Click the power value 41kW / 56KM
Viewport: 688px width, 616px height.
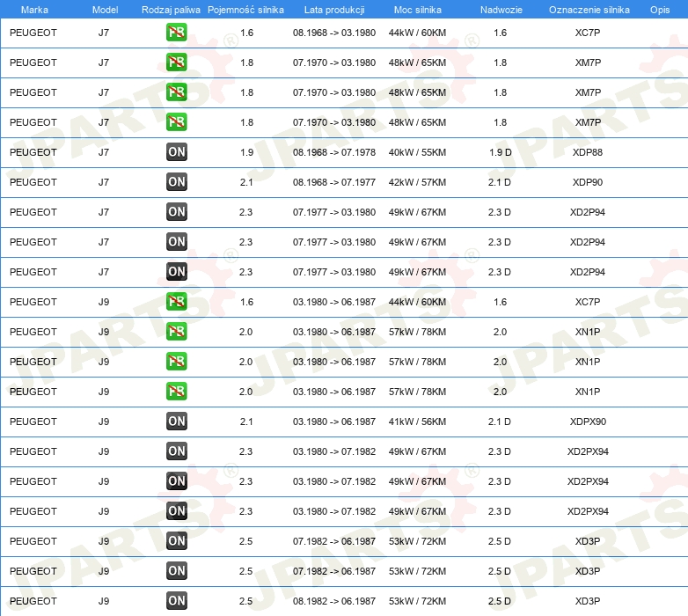pyautogui.click(x=417, y=422)
